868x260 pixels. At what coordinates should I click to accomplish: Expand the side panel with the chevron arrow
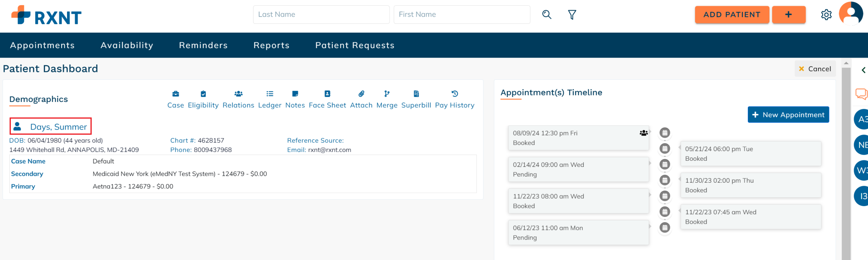coord(863,70)
